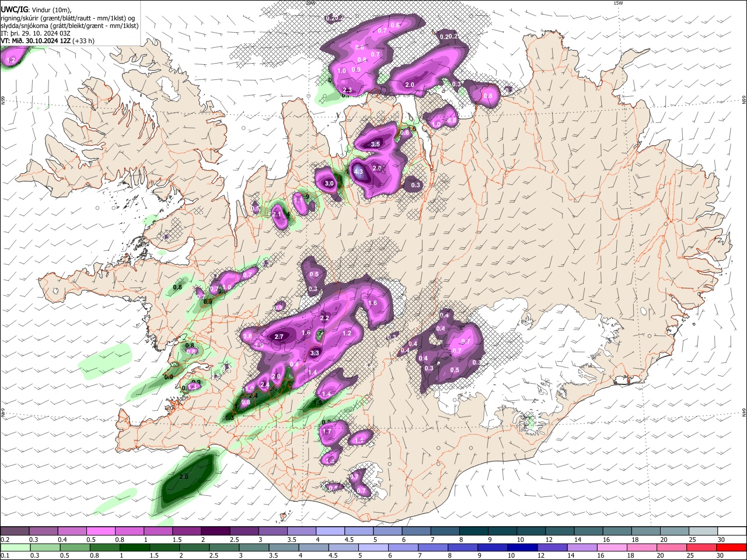Image resolution: width=747 pixels, height=560 pixels.
Task: Click the 'slydda/snjókoma (grátt/bleikt/grænt - mm/1klst)' line
Action: 69,26
